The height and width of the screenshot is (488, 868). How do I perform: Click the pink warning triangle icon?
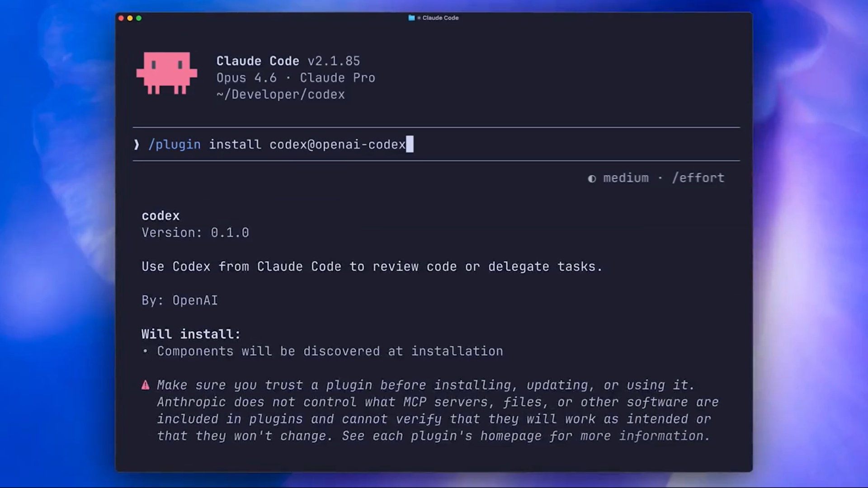pyautogui.click(x=145, y=385)
